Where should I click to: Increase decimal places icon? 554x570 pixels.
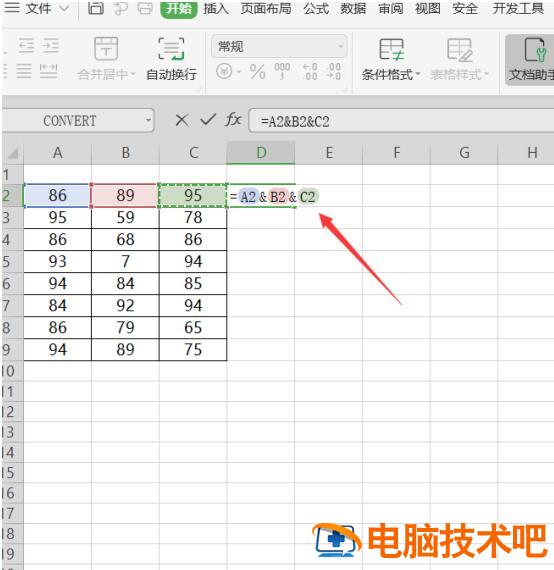click(x=310, y=71)
